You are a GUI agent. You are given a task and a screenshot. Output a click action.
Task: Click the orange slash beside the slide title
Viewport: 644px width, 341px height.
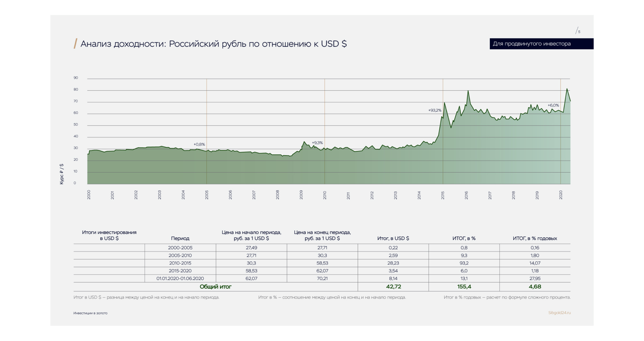click(x=75, y=44)
